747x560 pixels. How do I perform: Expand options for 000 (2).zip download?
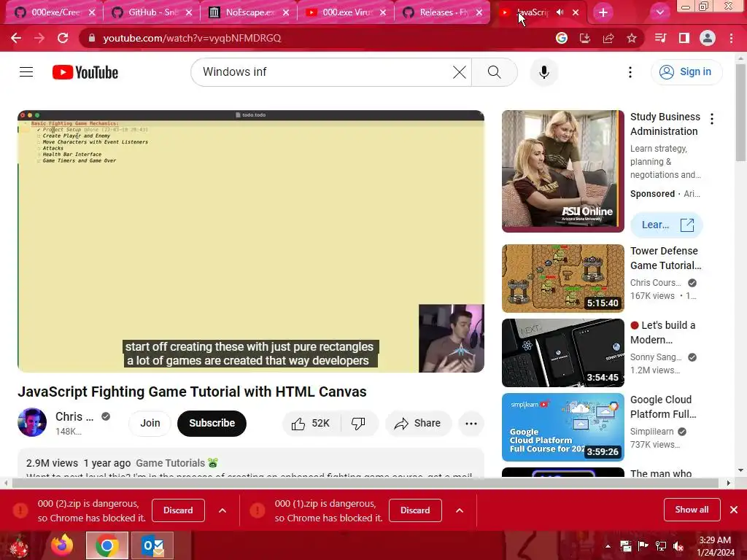[222, 510]
